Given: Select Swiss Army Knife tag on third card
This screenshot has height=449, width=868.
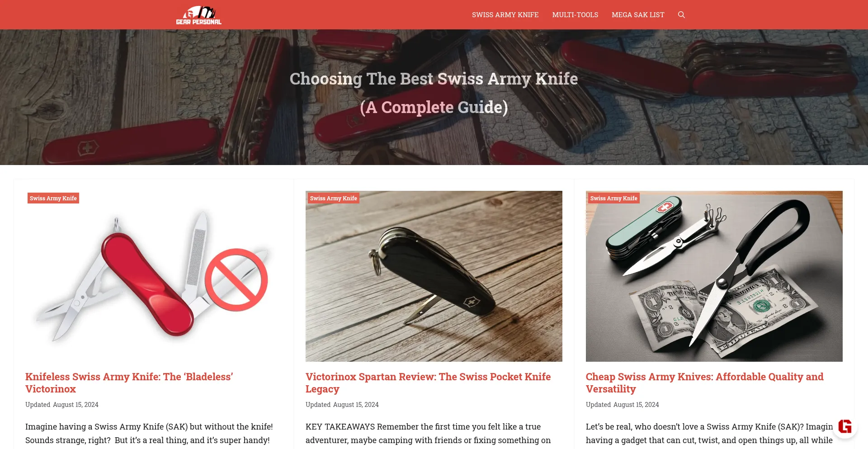Looking at the screenshot, I should tap(614, 198).
